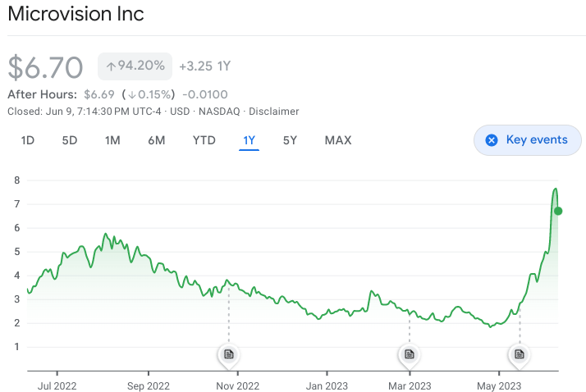Show the 1M chart range
This screenshot has width=586, height=392.
pos(112,140)
